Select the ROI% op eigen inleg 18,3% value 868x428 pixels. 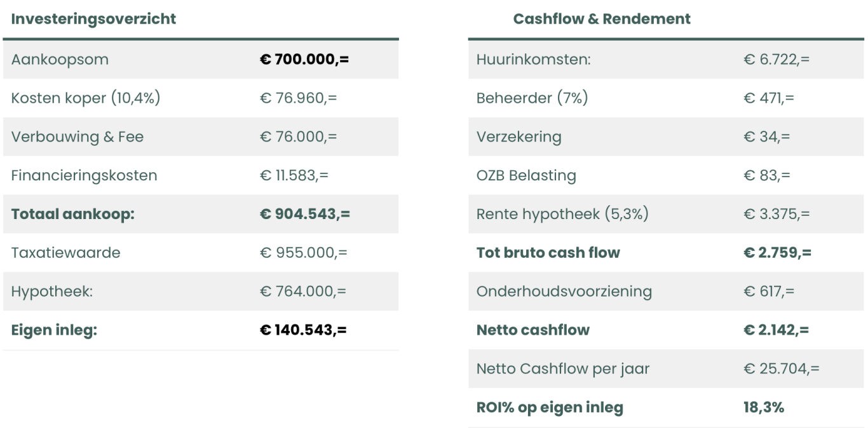point(763,408)
